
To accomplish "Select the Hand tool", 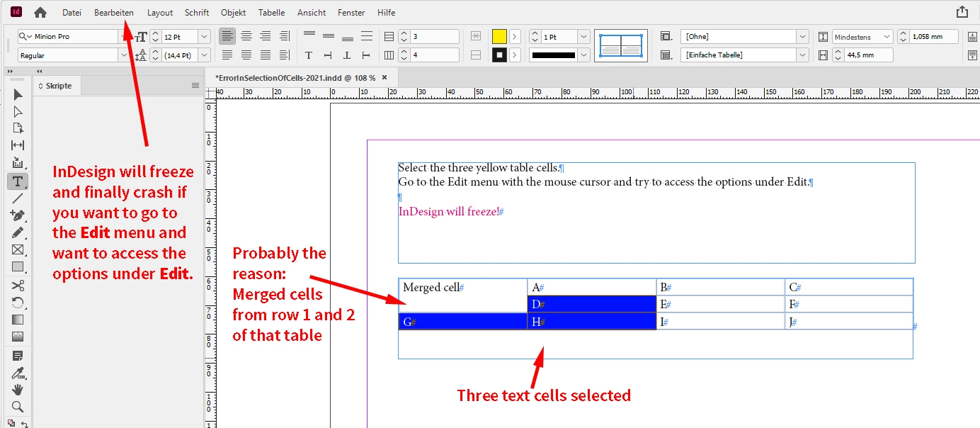I will [x=18, y=390].
